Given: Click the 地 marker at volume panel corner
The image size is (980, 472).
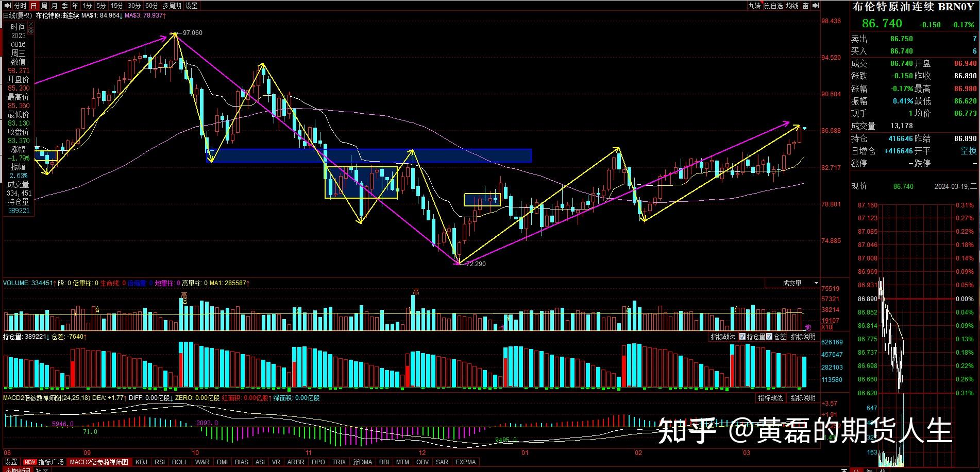Looking at the screenshot, I should [808, 327].
